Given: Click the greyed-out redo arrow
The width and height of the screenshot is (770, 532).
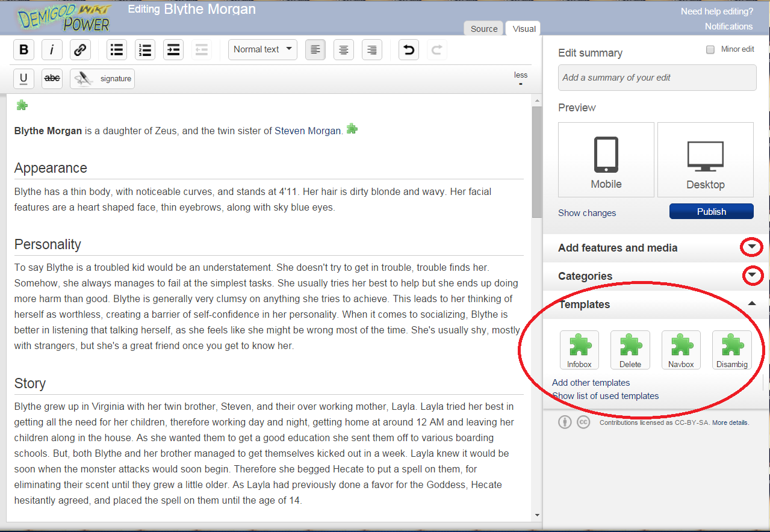Looking at the screenshot, I should (x=437, y=50).
